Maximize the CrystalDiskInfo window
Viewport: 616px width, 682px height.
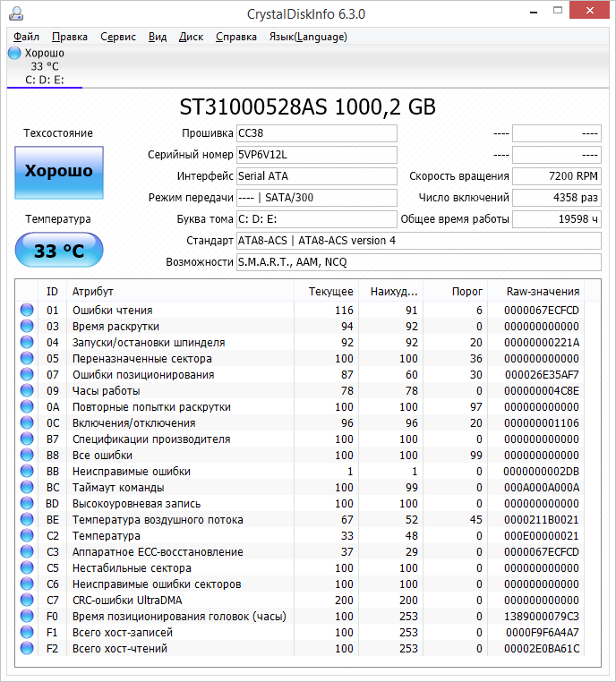558,11
